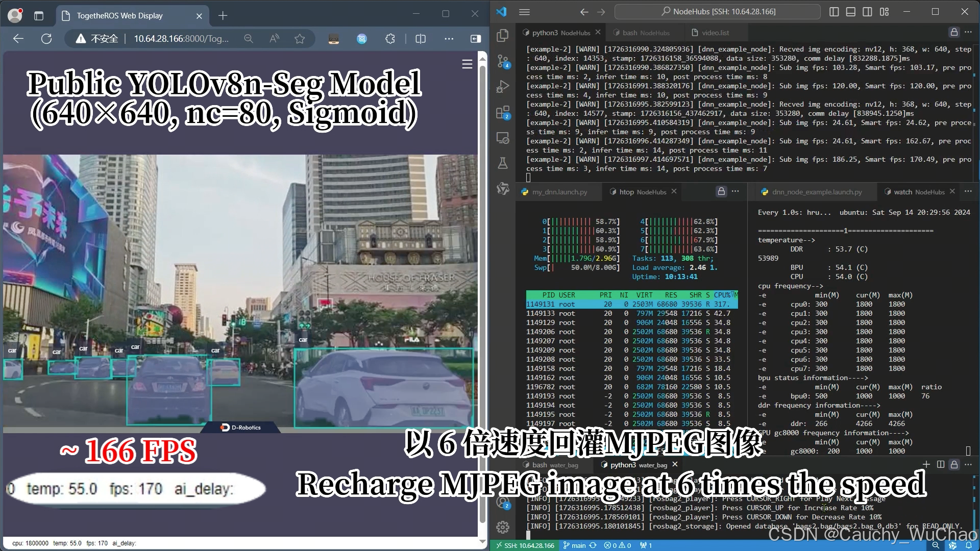Click the browser page vertical scrollbar
This screenshot has height=551, width=980.
[482, 296]
